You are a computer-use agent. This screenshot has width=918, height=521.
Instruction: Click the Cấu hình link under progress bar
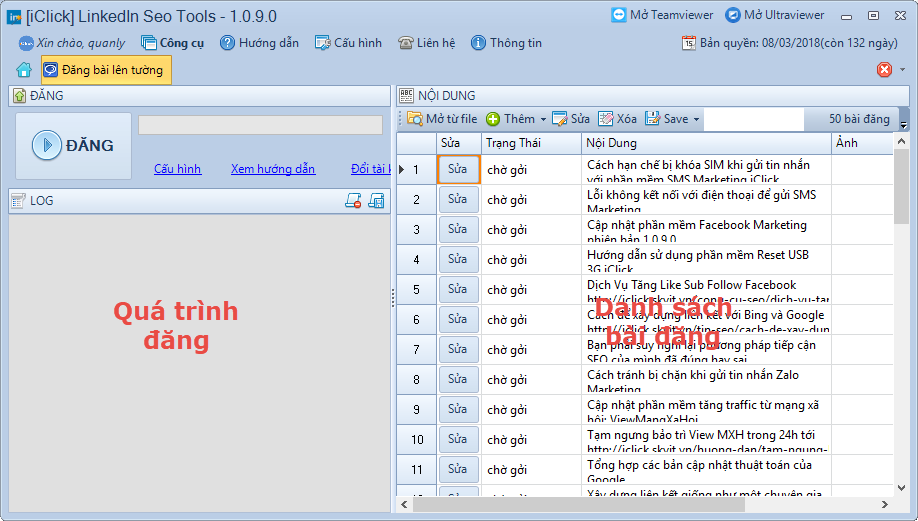177,169
